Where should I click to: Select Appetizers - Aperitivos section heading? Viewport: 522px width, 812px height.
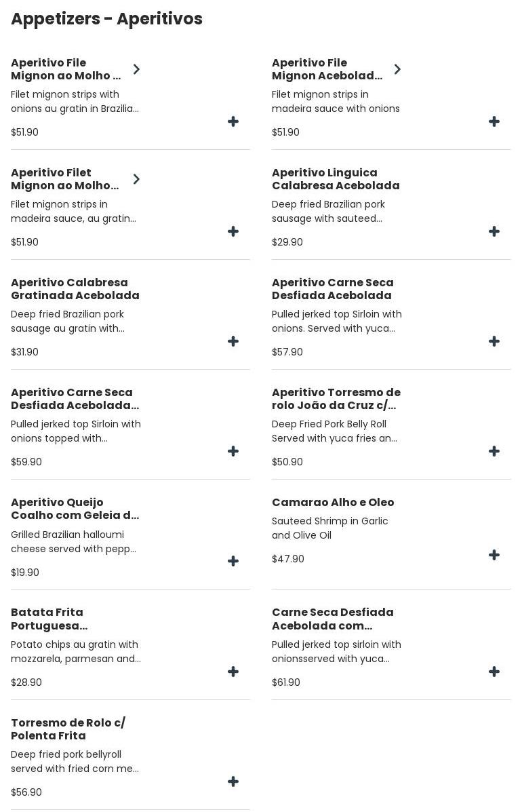106,19
